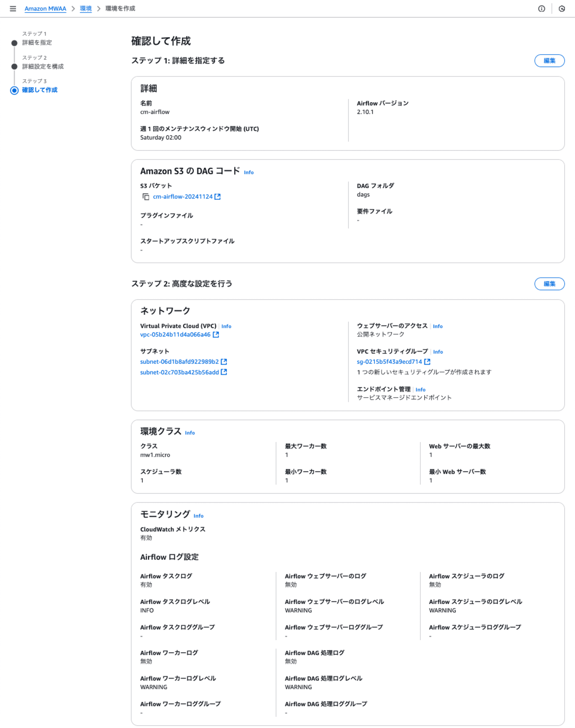Open the sg-0215b5f43a9ecd714 security group link
575x728 pixels.
pos(389,361)
